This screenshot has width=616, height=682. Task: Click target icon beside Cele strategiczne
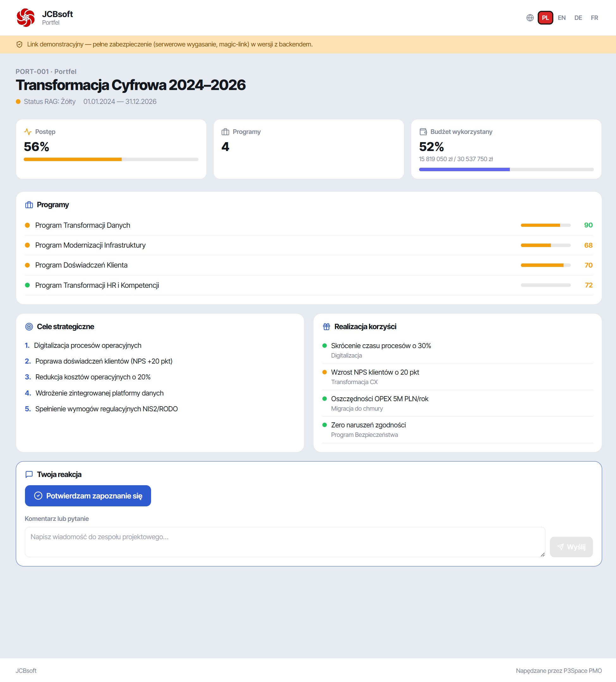point(29,326)
